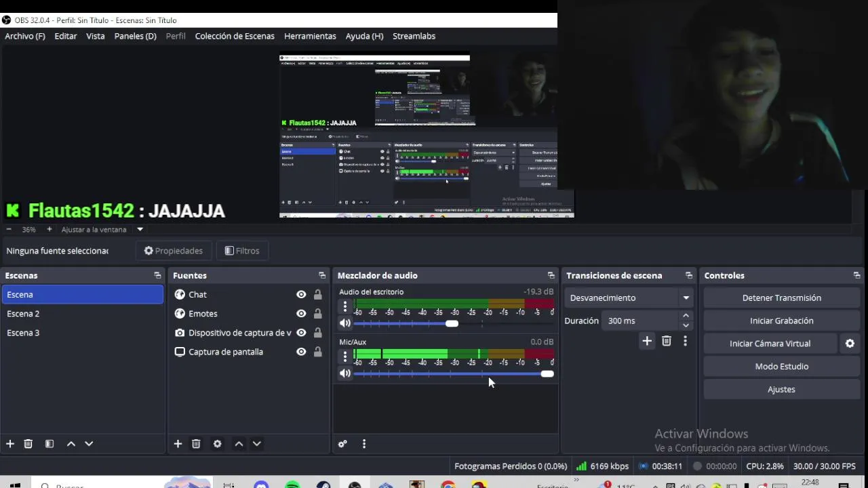This screenshot has height=488, width=868.
Task: Open Ajustes settings button
Action: coord(781,390)
